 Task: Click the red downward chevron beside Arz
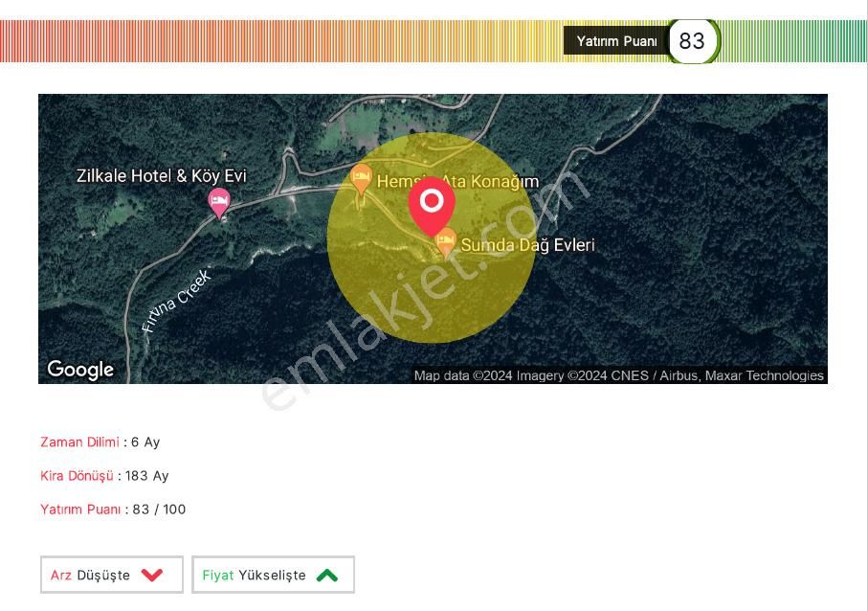pyautogui.click(x=152, y=575)
